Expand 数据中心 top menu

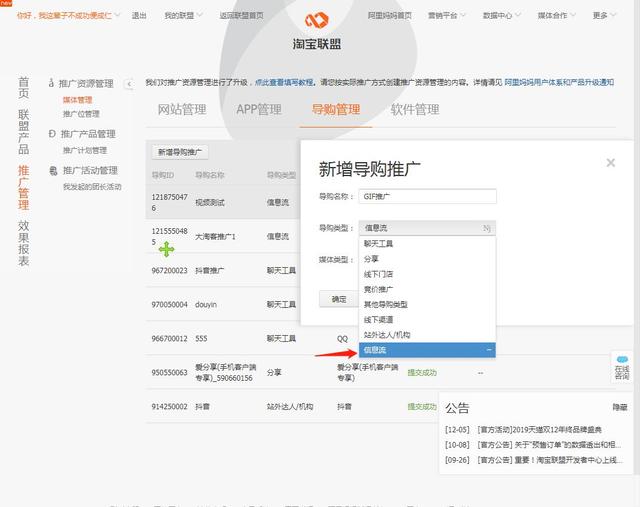[502, 16]
